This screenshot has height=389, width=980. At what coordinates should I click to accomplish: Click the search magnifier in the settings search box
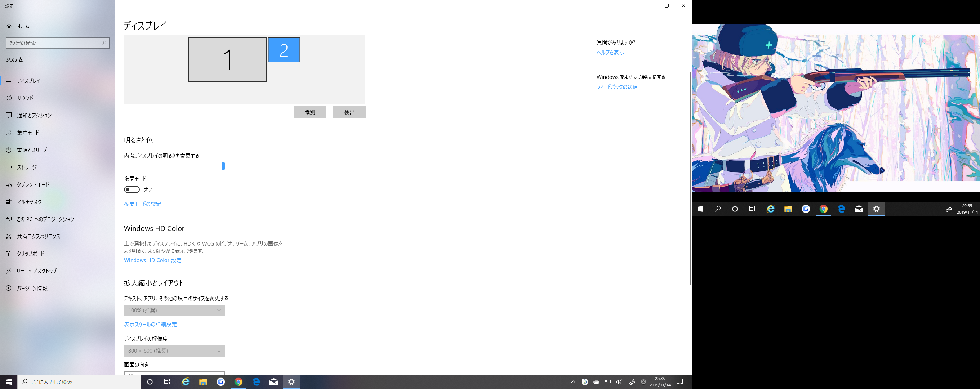tap(104, 43)
